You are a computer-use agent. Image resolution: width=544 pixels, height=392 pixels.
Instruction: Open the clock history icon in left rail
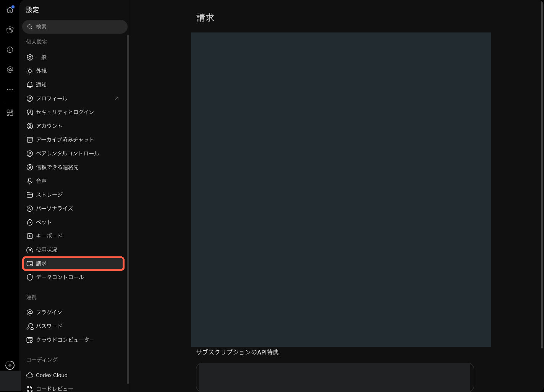tap(10, 50)
